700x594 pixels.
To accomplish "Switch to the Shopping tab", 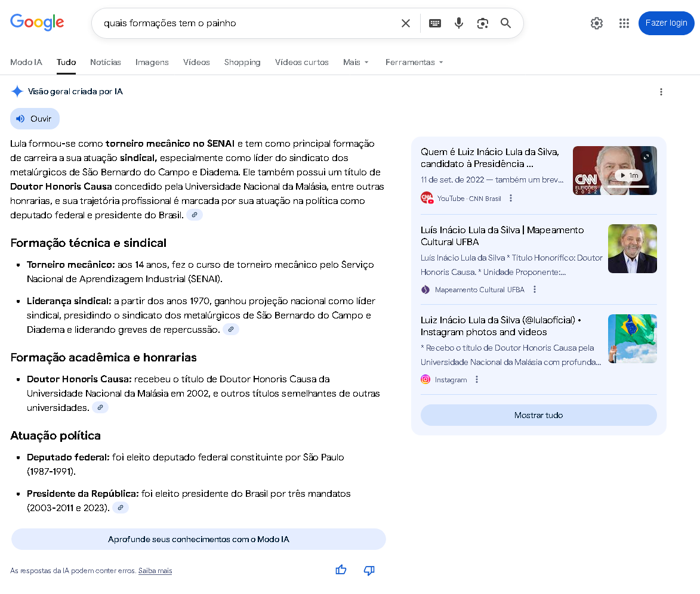I will point(242,62).
